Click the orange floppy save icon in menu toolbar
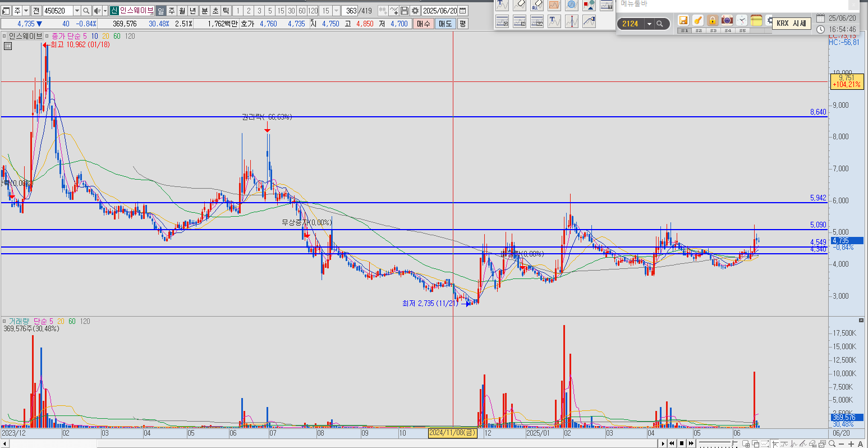This screenshot has height=448, width=868. point(683,20)
